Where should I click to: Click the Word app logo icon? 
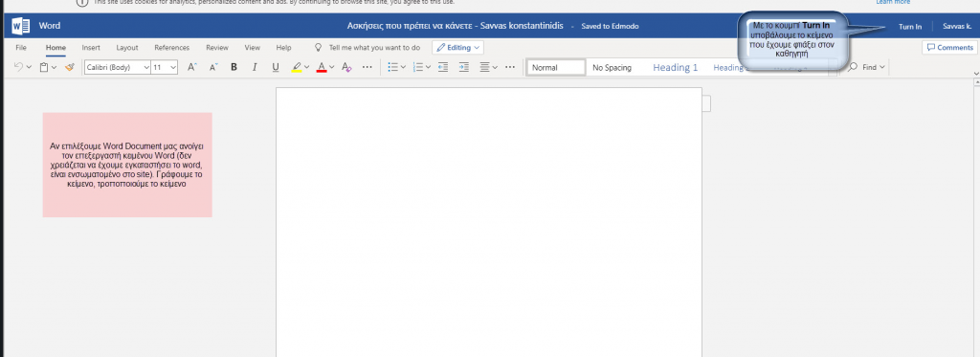pyautogui.click(x=21, y=26)
